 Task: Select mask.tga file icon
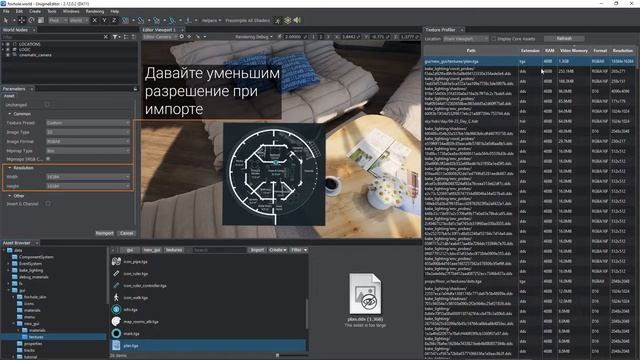click(116, 333)
